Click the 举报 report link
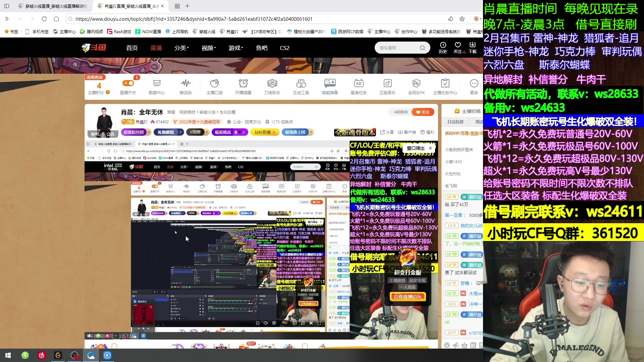The width and height of the screenshot is (644, 362). [x=171, y=112]
